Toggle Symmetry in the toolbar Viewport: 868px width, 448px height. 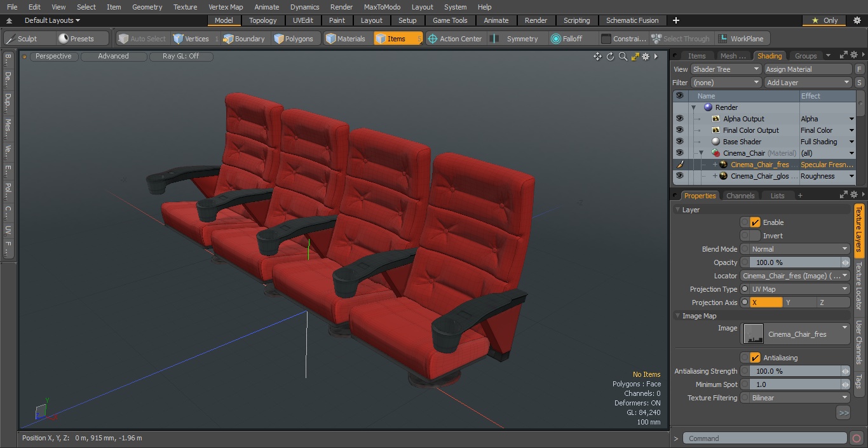pyautogui.click(x=516, y=39)
